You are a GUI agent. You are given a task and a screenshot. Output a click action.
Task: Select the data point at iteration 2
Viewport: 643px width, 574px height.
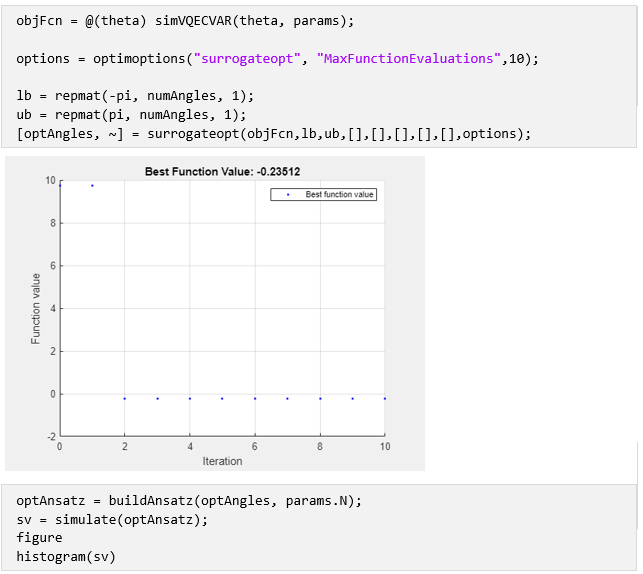click(x=125, y=398)
